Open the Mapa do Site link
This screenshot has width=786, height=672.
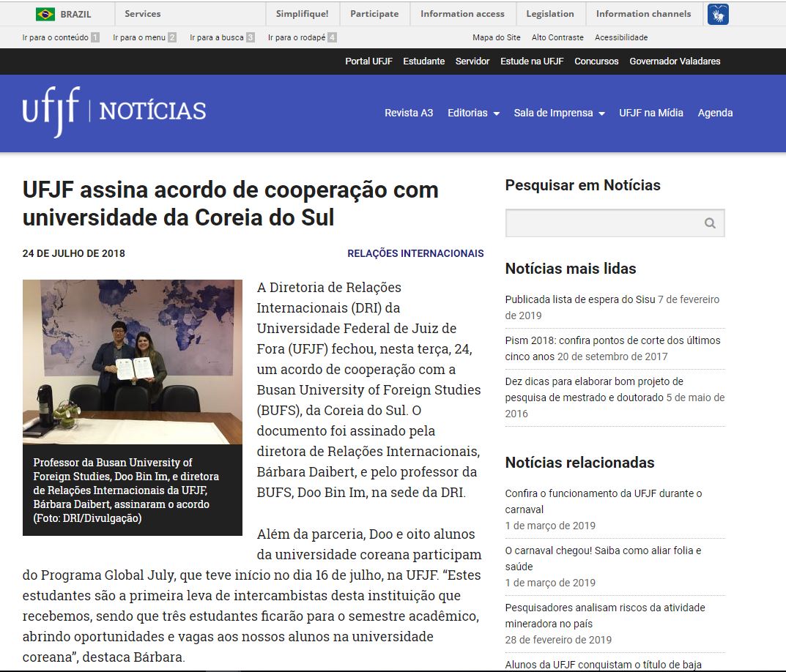click(x=496, y=37)
